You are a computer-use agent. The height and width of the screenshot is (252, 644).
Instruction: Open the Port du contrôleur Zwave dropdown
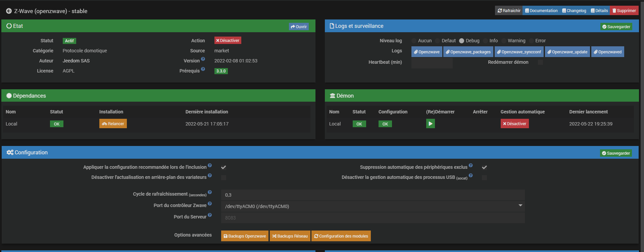pyautogui.click(x=373, y=206)
